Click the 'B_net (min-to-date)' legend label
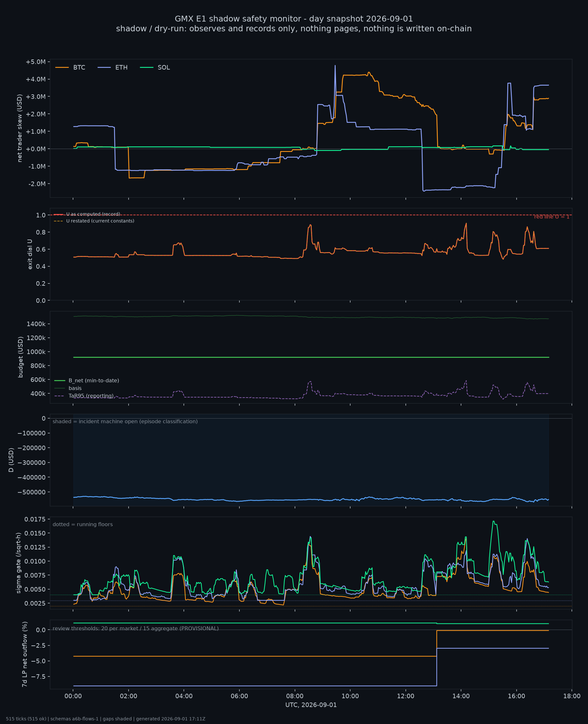The height and width of the screenshot is (724, 588). click(x=94, y=380)
